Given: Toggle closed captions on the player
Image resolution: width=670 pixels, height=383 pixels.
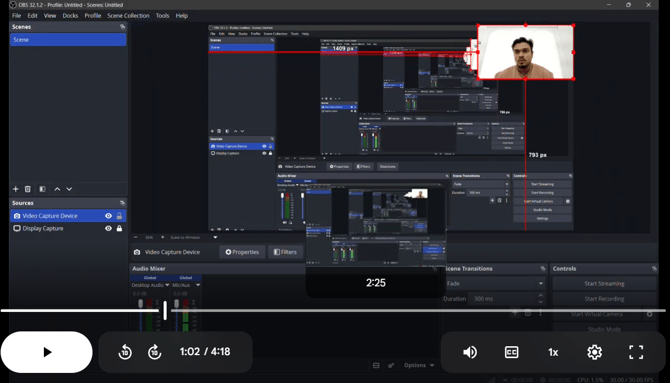Looking at the screenshot, I should point(511,352).
